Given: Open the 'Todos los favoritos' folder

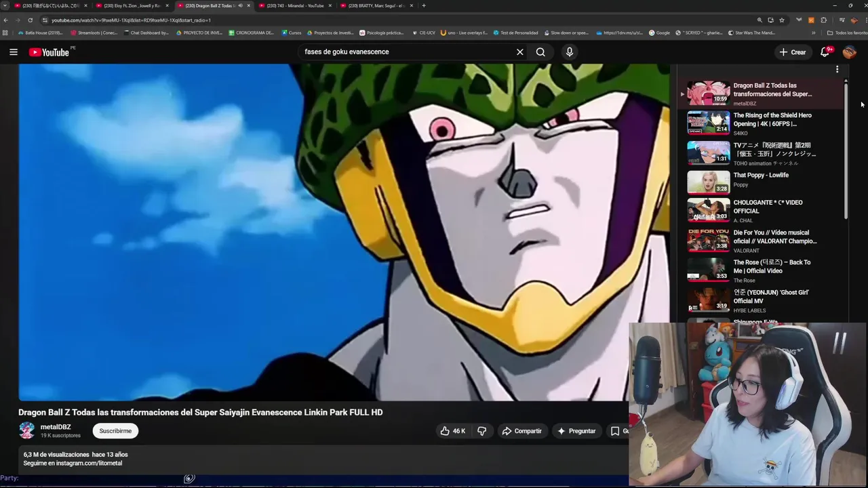Looking at the screenshot, I should [x=847, y=33].
